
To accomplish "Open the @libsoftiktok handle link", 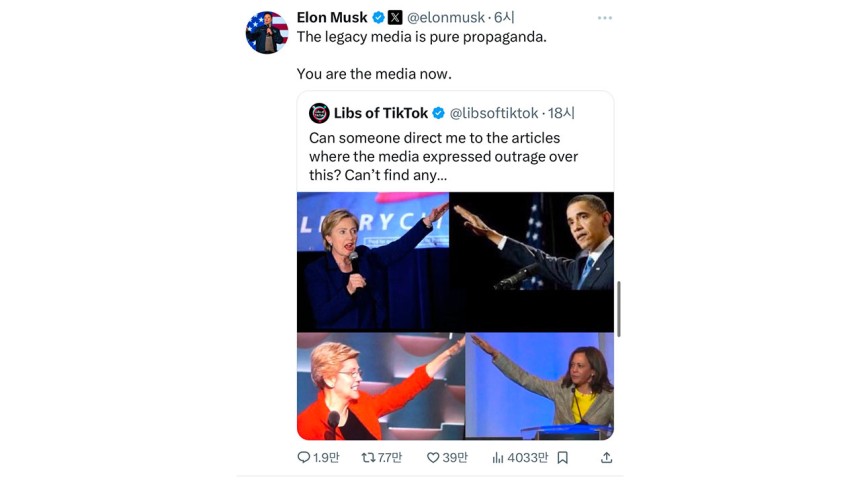I will point(494,113).
